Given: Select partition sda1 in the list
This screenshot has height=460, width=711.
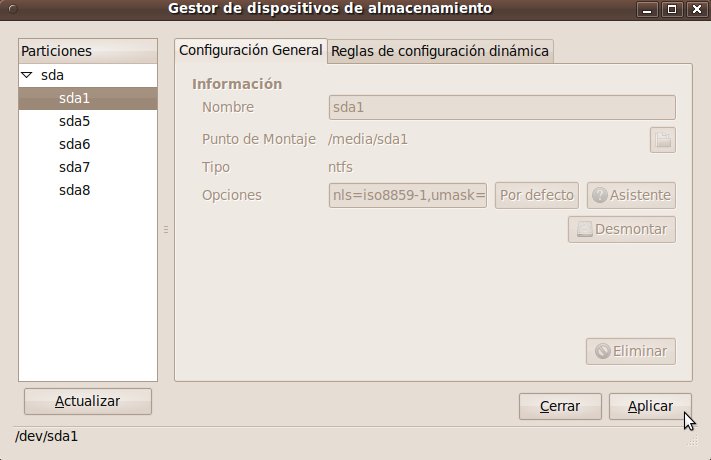Looking at the screenshot, I should click(x=88, y=98).
